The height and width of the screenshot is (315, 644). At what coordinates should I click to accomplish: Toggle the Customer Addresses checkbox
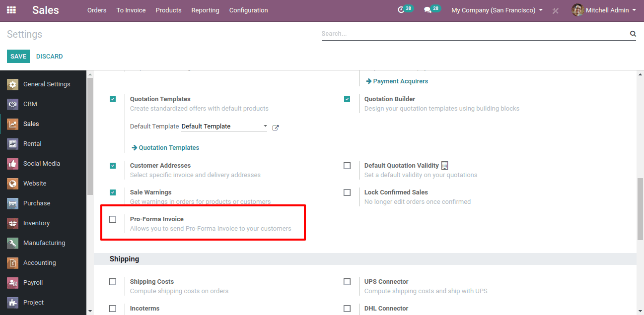coord(113,166)
